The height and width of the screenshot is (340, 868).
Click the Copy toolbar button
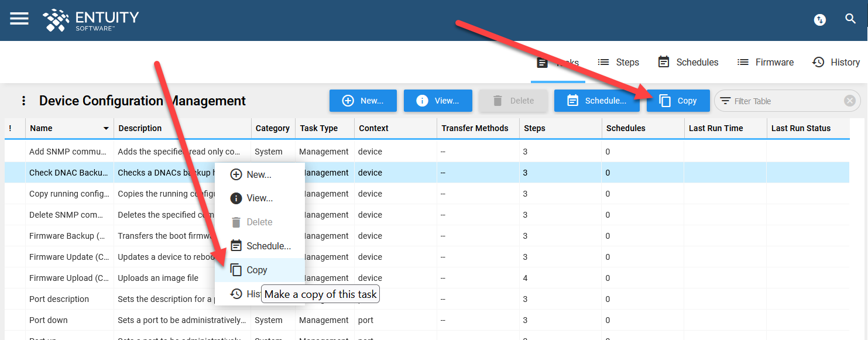pos(678,101)
